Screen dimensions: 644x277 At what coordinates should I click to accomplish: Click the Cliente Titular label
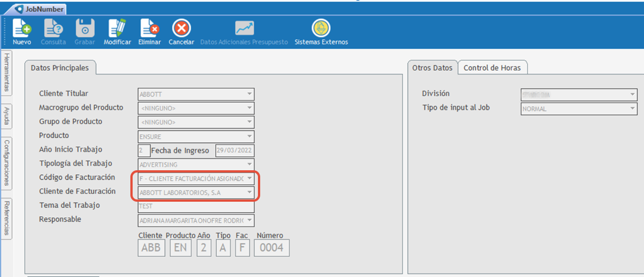coord(64,94)
